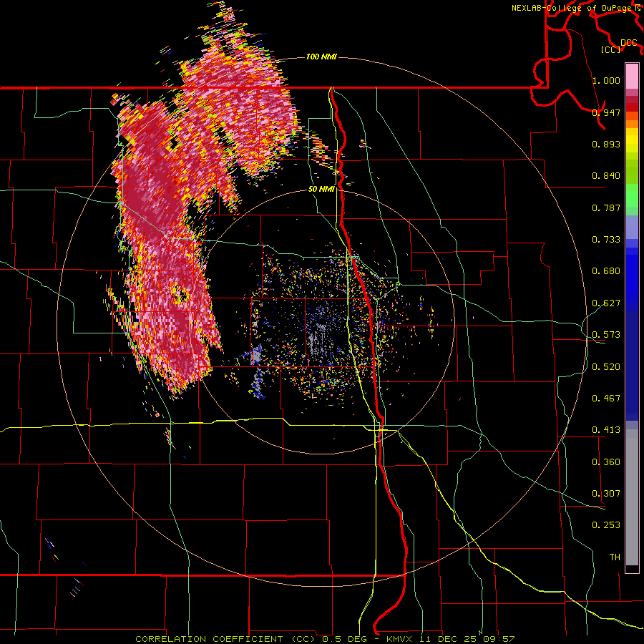Click the 0.947 color scale value

pyautogui.click(x=606, y=112)
